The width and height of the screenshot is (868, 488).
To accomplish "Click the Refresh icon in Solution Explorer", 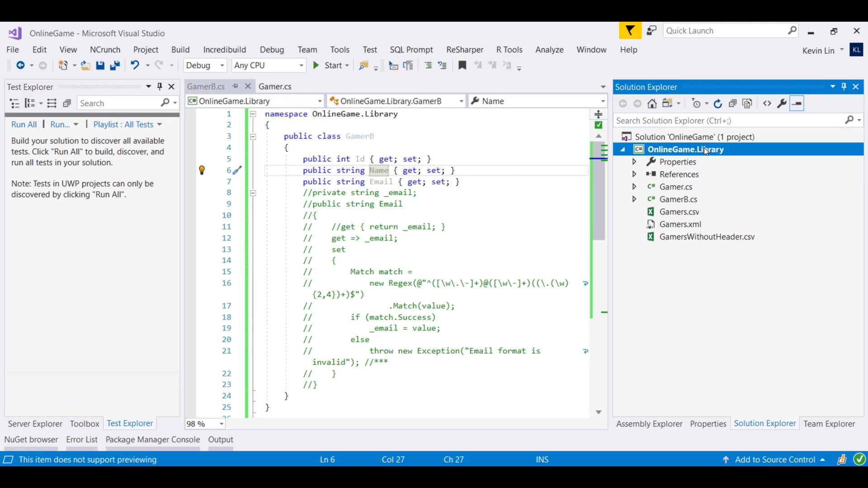I will pyautogui.click(x=718, y=103).
